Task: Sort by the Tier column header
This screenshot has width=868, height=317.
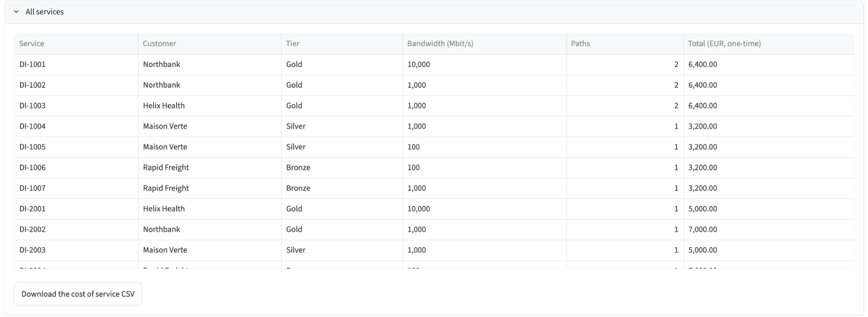Action: (x=342, y=44)
